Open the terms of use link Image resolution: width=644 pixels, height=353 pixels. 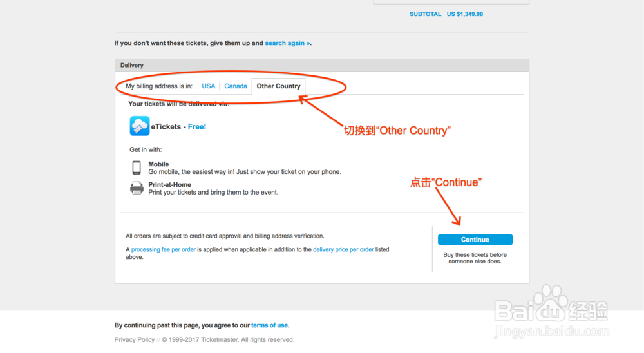269,325
